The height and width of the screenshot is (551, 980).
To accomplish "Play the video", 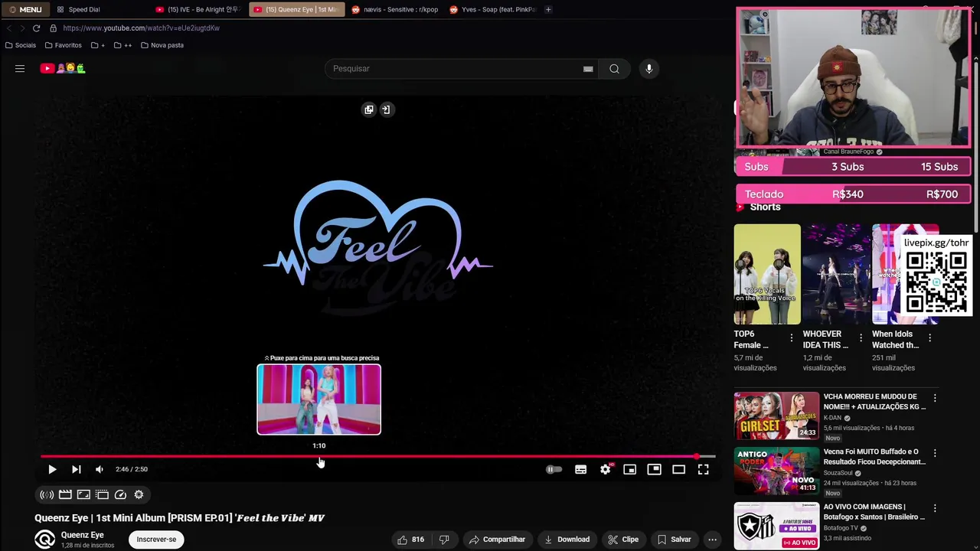I will pos(52,469).
